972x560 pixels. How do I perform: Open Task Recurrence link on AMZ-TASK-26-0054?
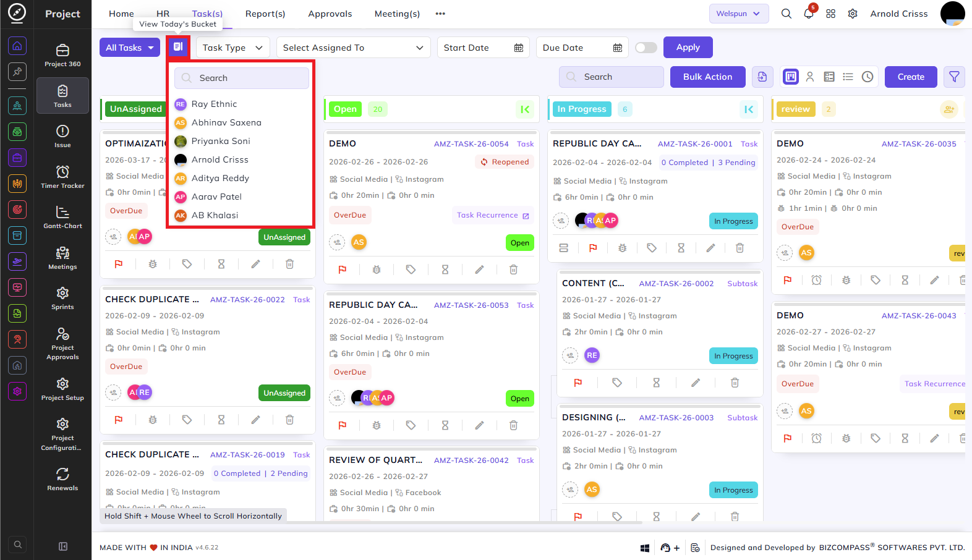pos(493,215)
